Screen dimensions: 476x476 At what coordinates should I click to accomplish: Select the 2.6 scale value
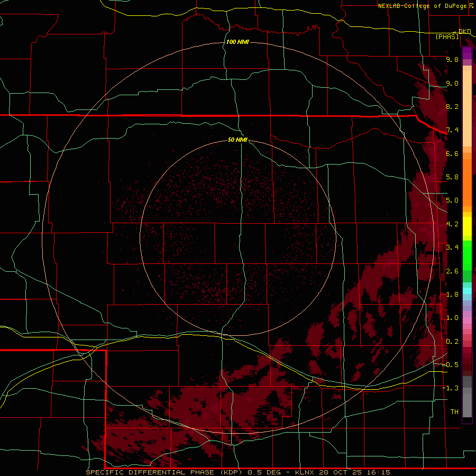452,271
